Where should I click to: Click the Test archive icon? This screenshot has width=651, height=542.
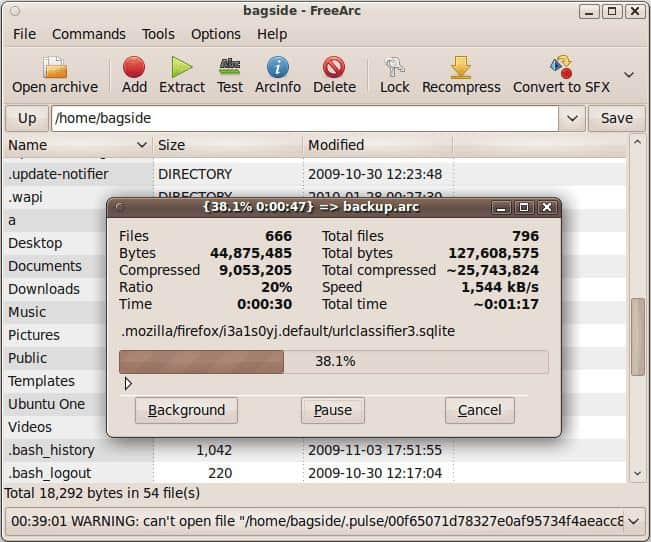[230, 67]
